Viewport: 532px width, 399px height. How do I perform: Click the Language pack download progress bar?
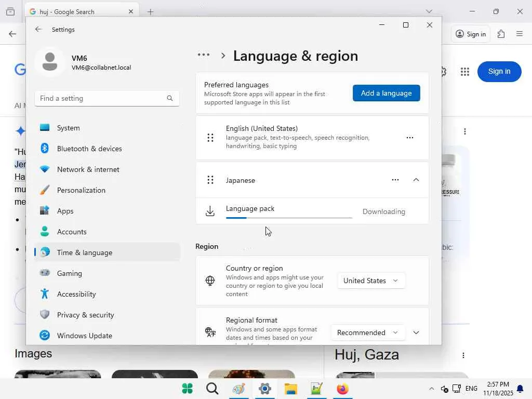click(289, 218)
